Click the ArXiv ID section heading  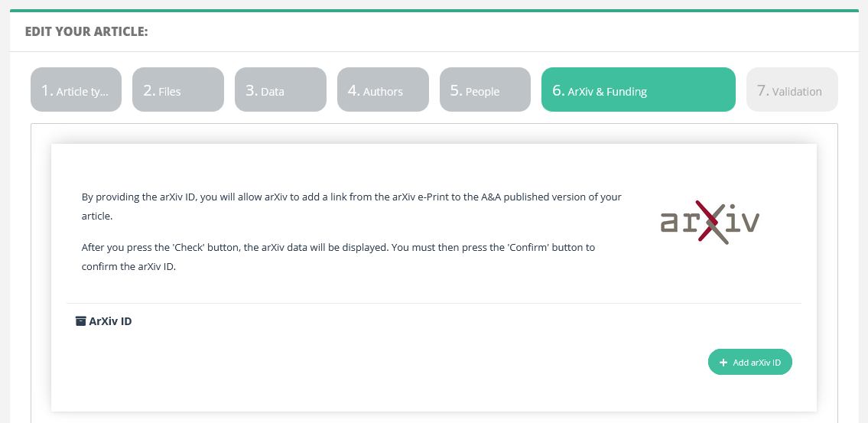(110, 321)
